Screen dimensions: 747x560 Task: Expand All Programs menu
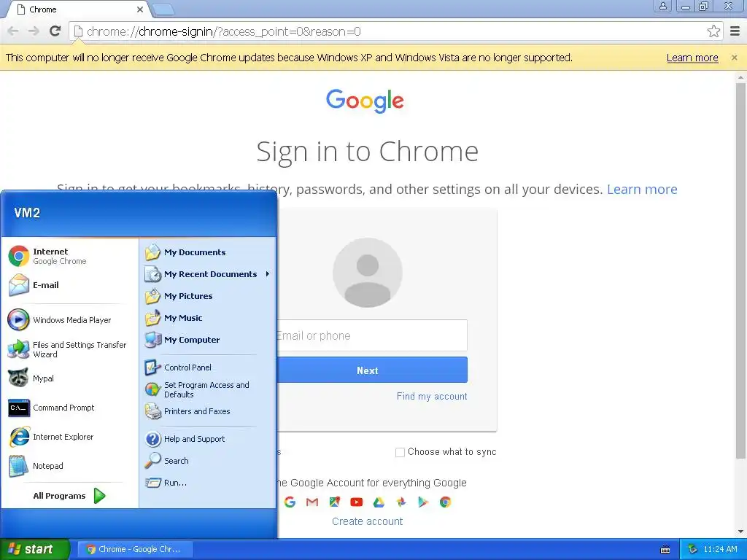click(69, 496)
